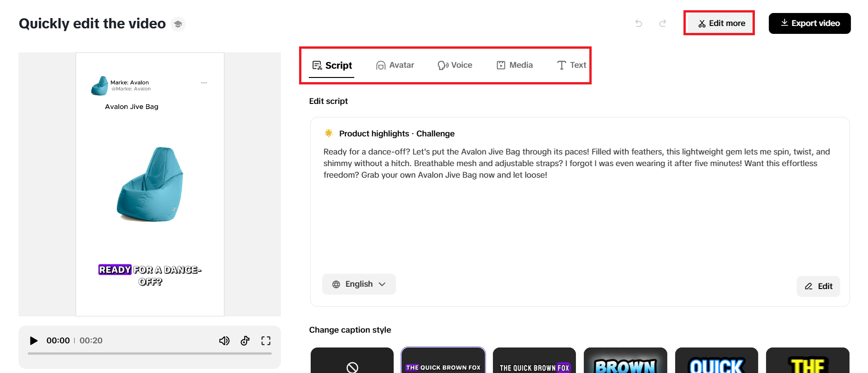The height and width of the screenshot is (373, 868).
Task: Click the TikTok preview icon
Action: point(245,341)
